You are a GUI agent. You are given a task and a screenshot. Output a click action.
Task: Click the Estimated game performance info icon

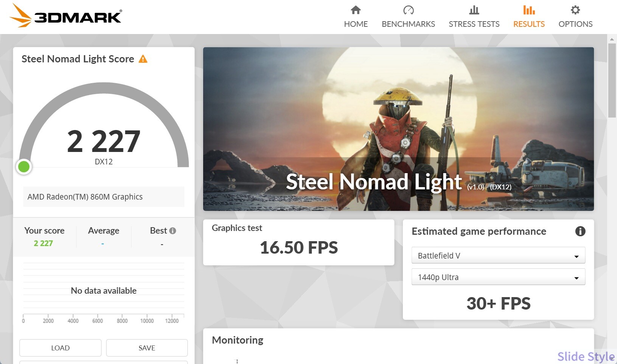click(580, 231)
